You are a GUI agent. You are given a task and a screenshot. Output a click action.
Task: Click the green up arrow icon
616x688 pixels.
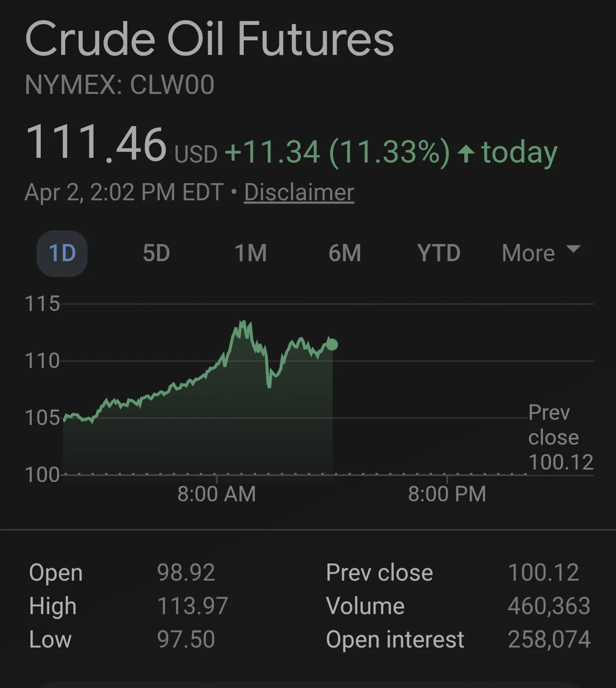[x=466, y=153]
